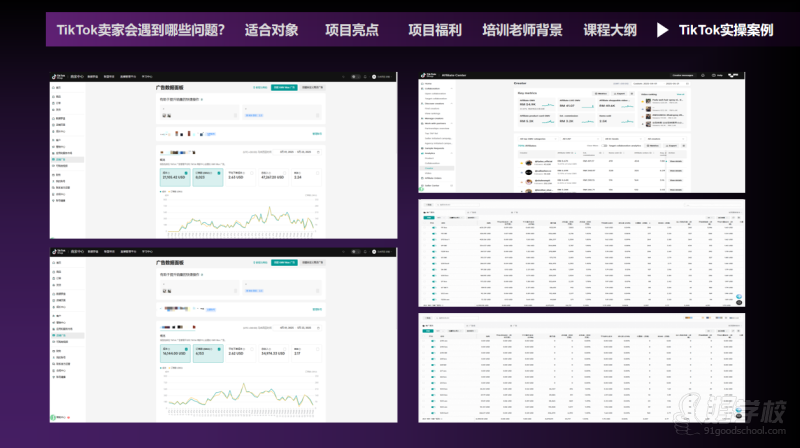800x448 pixels.
Task: Switch to the 适合对象 tab
Action: click(x=271, y=30)
